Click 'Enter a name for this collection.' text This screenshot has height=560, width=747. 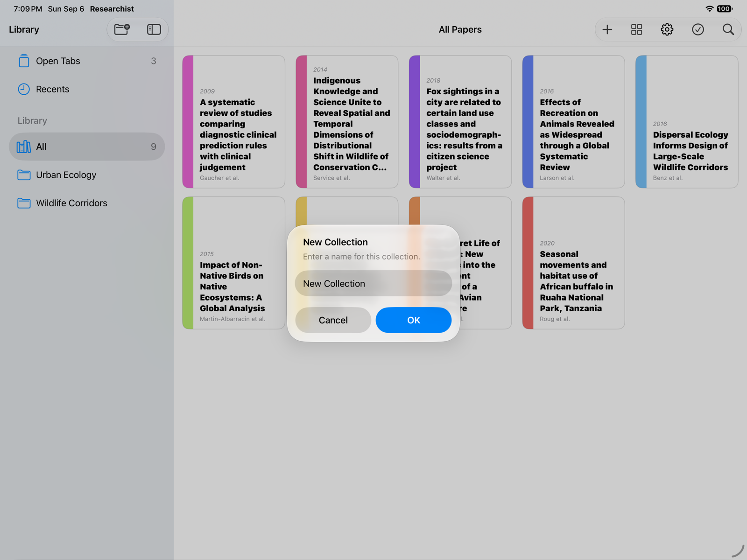click(x=361, y=257)
